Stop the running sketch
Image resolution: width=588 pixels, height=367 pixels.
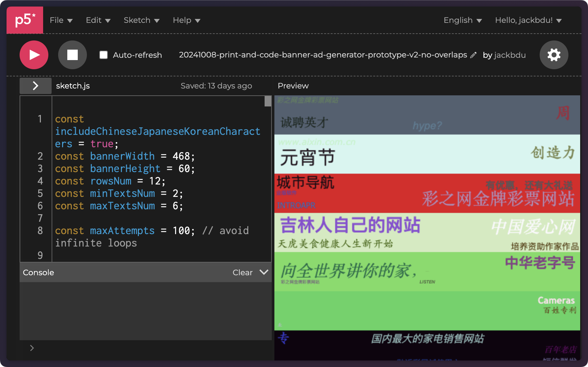tap(72, 55)
